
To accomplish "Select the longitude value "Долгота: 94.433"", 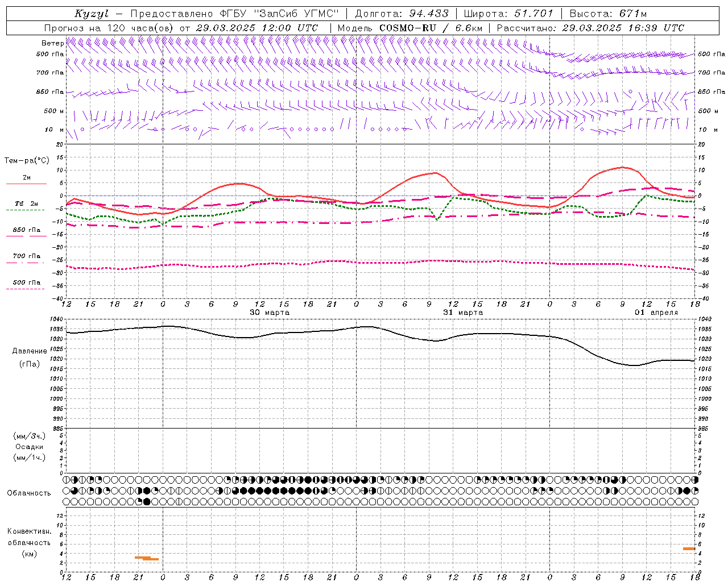I will (x=402, y=14).
